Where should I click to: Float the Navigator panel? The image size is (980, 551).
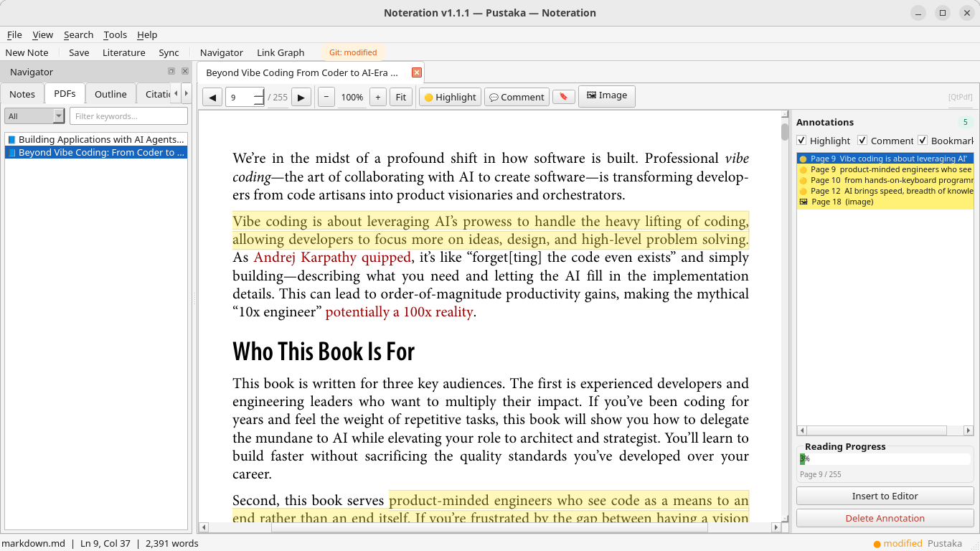coord(171,71)
